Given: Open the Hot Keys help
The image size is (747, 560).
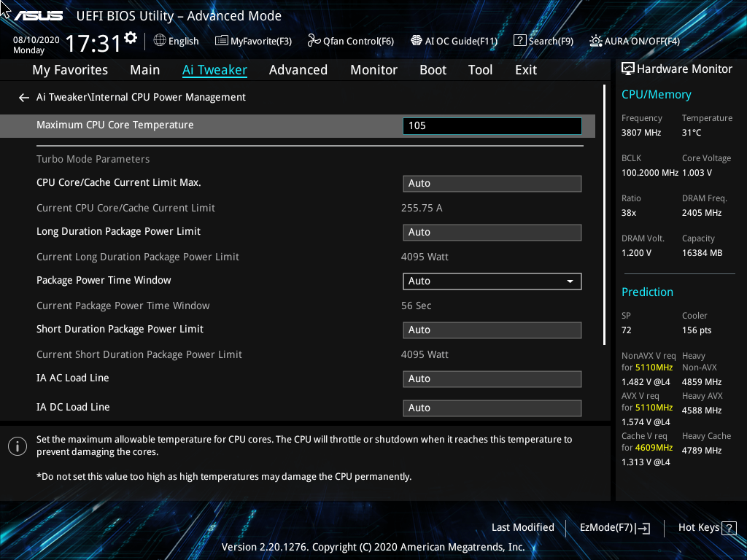Looking at the screenshot, I should click(708, 528).
